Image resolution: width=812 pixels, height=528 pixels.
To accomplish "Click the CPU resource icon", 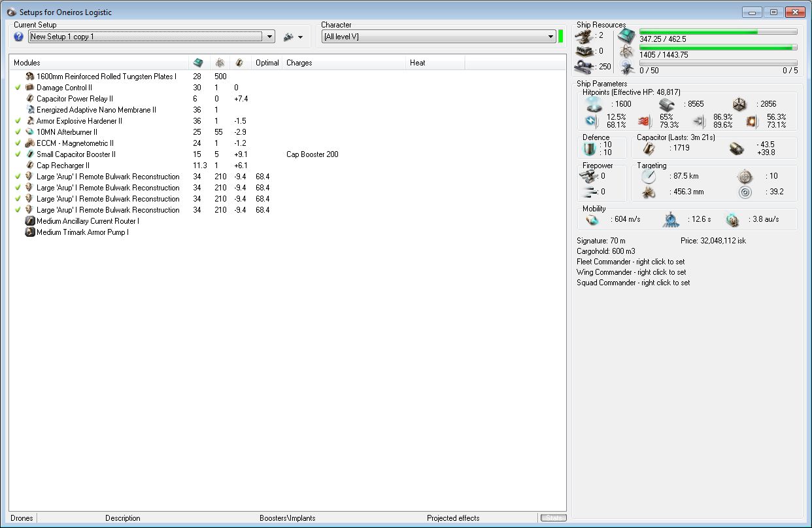I will coord(626,35).
